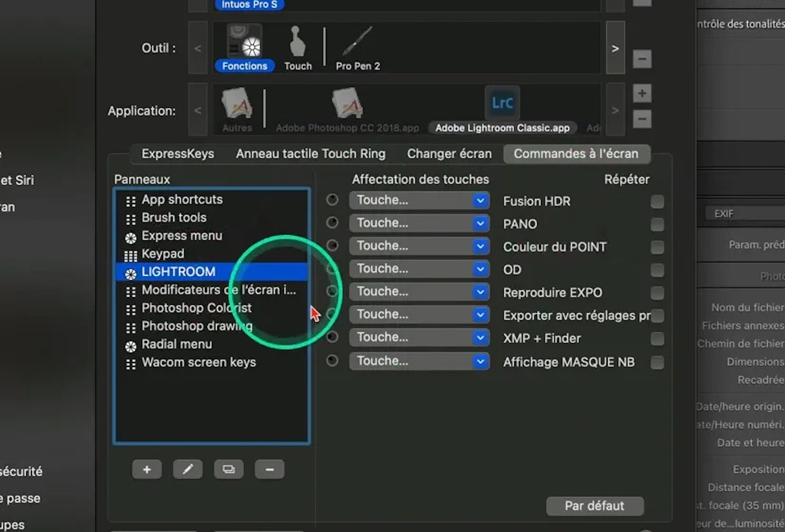Click the Reproduire EXPO label

pyautogui.click(x=553, y=293)
